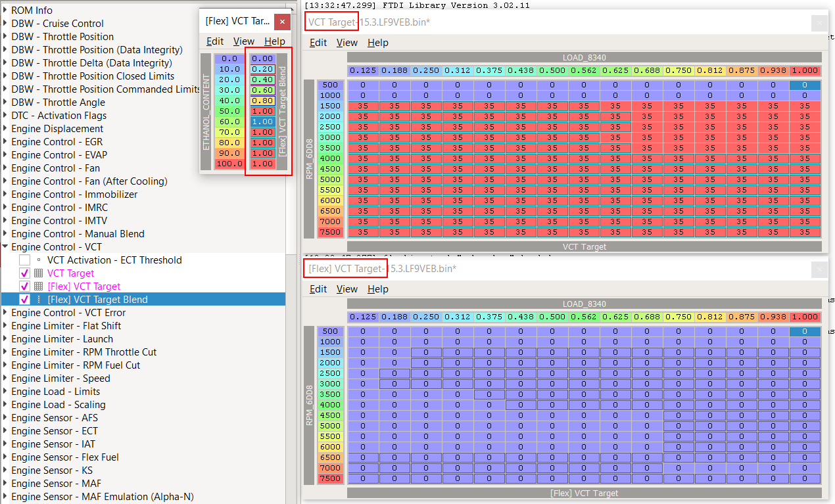Close the small [Flex] VCT Target Blend window
The height and width of the screenshot is (504, 835).
coord(282,21)
